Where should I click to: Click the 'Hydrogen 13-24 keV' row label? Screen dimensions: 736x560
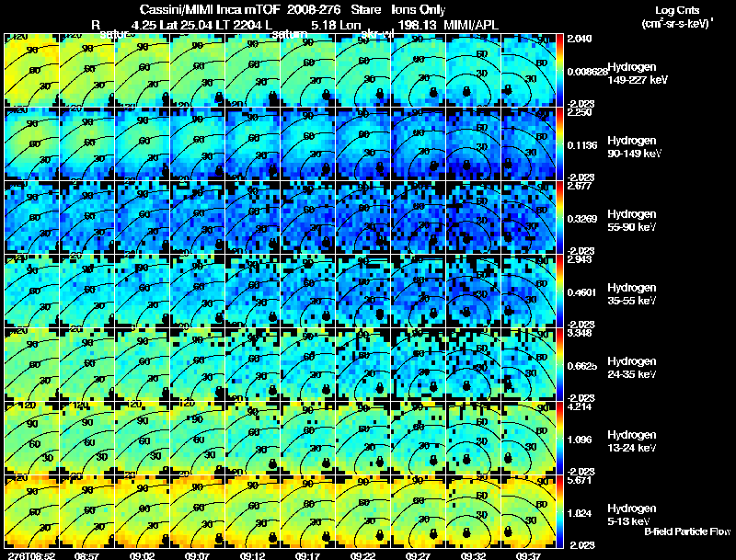(x=632, y=441)
